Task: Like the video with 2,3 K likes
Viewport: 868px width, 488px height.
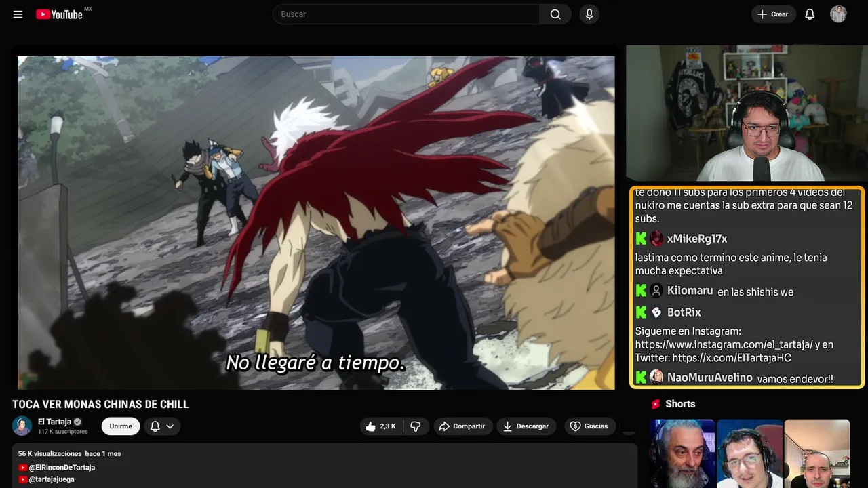Action: pos(381,426)
